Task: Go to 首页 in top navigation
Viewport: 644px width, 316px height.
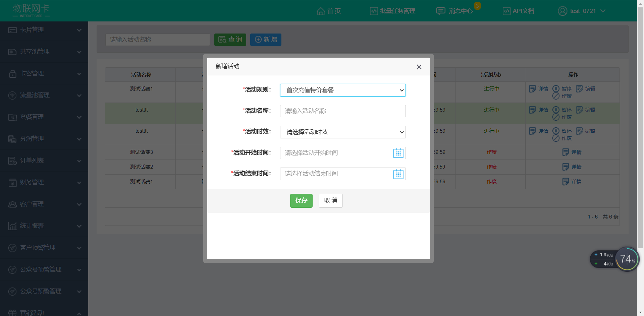Action: (x=329, y=11)
